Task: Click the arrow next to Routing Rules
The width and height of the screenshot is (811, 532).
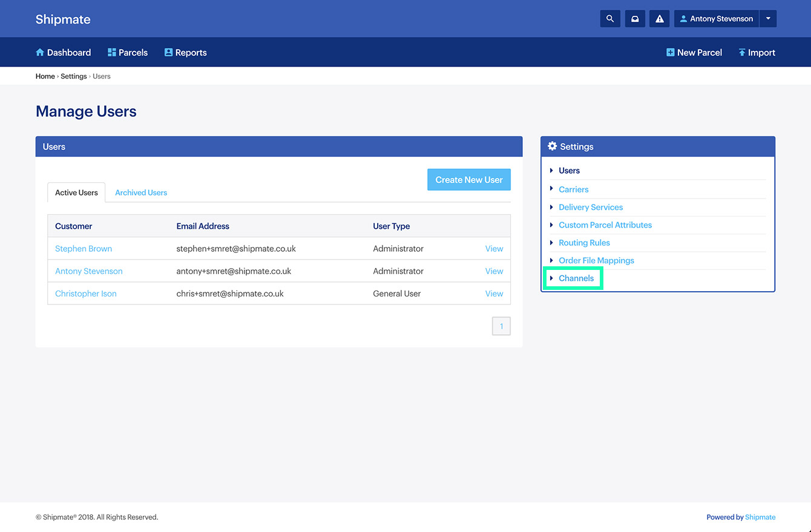Action: (551, 243)
